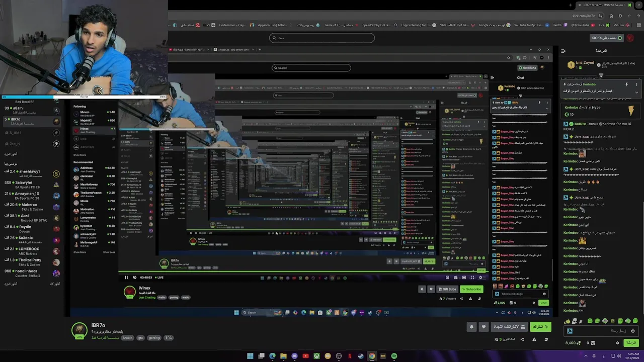Expand bnt_Zayed leaderboard banner arrow
The image size is (644, 362).
[601, 75]
